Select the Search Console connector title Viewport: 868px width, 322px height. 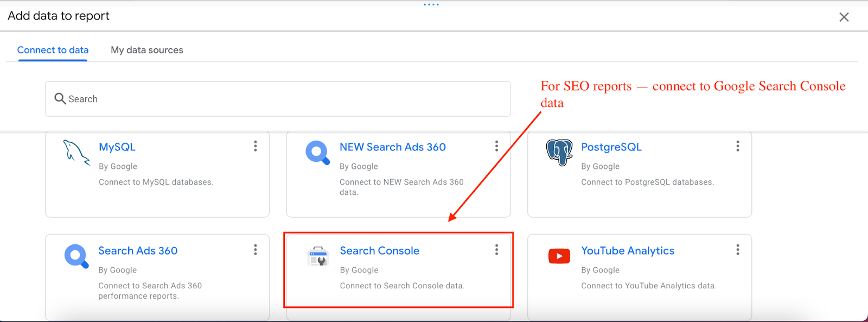point(379,251)
